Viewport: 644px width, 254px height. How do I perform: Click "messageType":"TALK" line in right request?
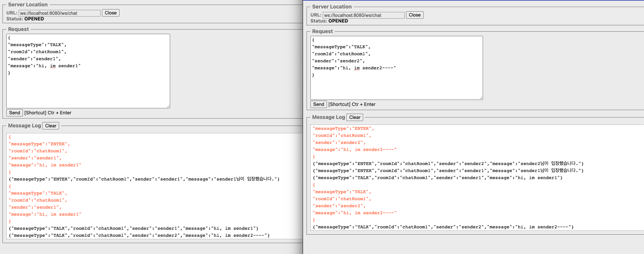coord(341,47)
